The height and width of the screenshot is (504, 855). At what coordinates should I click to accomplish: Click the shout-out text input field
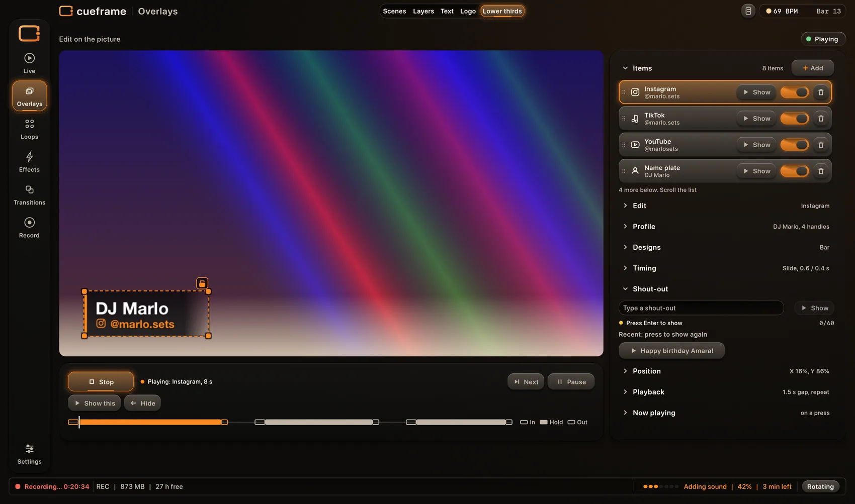701,308
